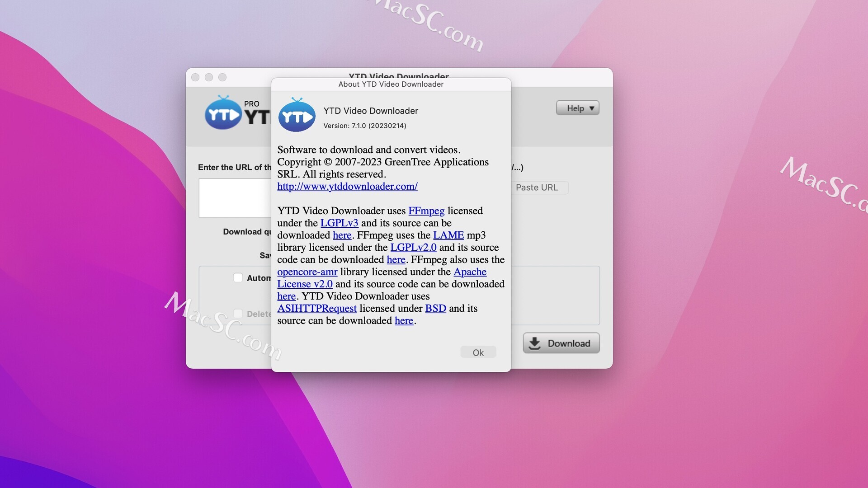The width and height of the screenshot is (868, 488).
Task: Click the Paste URL button
Action: click(535, 187)
